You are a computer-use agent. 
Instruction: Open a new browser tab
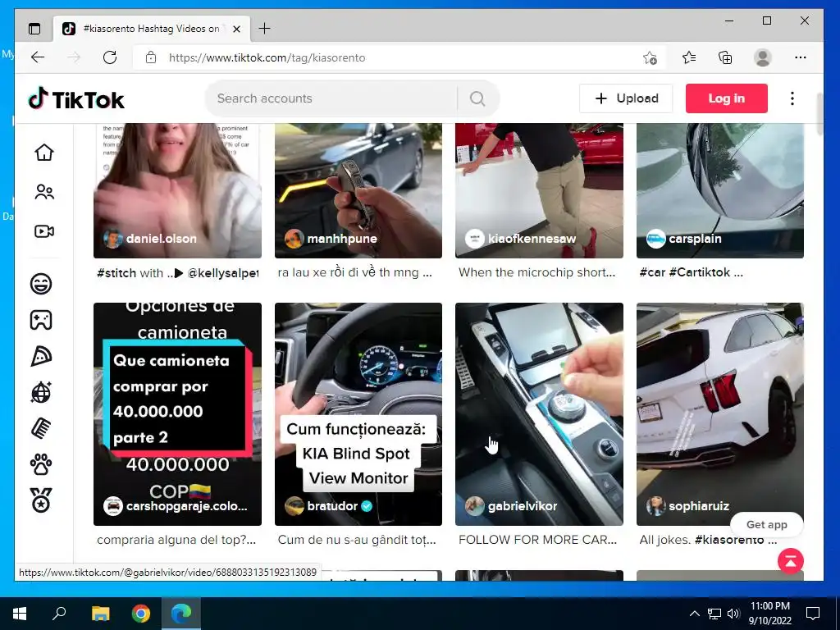pos(265,29)
